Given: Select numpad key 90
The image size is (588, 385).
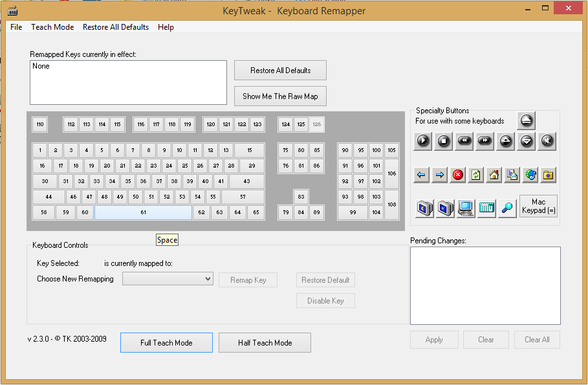Looking at the screenshot, I should (x=345, y=150).
